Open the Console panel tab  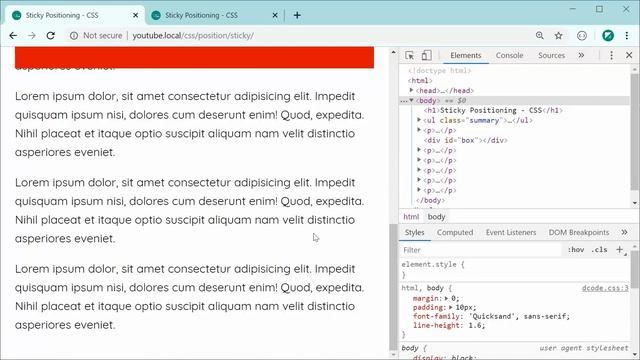coord(509,55)
